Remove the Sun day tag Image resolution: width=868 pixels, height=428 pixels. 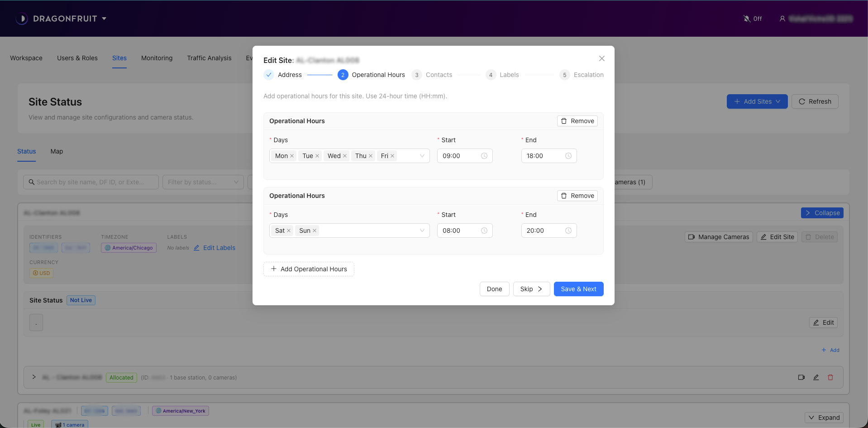point(315,231)
